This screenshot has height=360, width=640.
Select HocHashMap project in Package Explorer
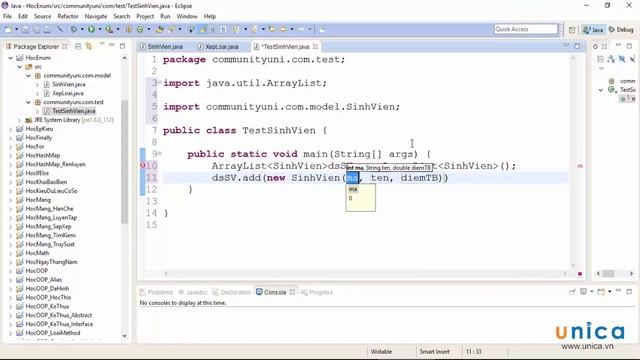point(43,156)
